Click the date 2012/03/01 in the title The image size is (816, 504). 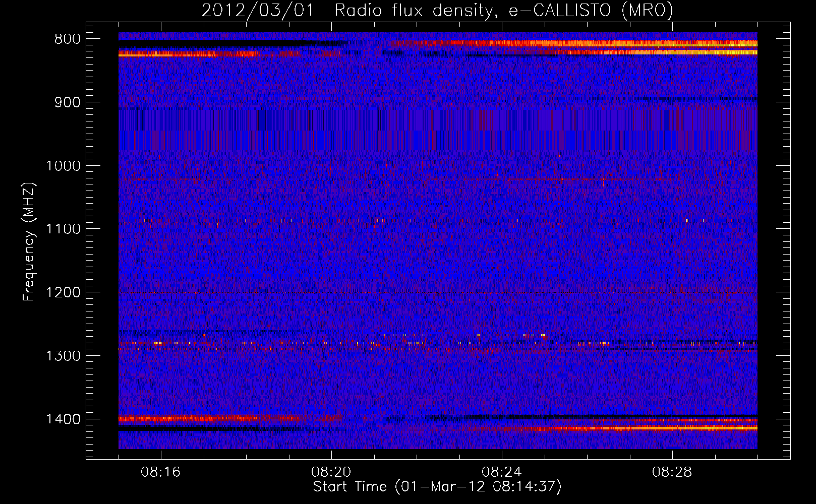click(x=258, y=10)
